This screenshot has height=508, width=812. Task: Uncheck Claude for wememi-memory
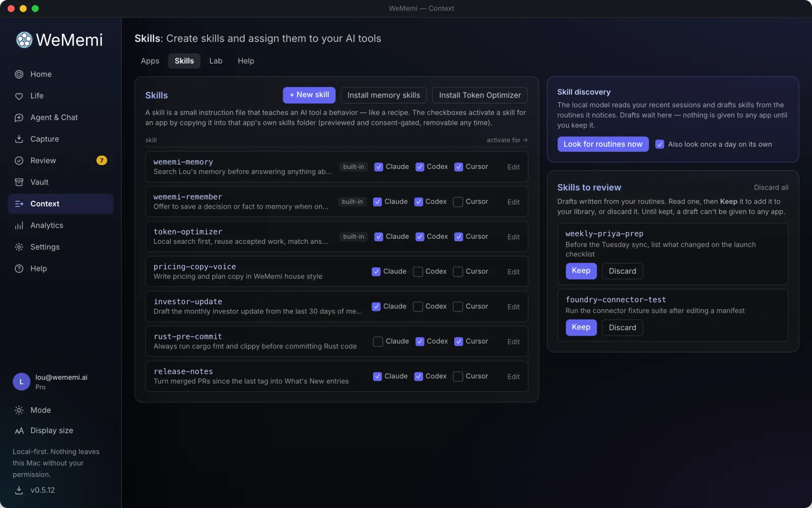[x=379, y=167]
